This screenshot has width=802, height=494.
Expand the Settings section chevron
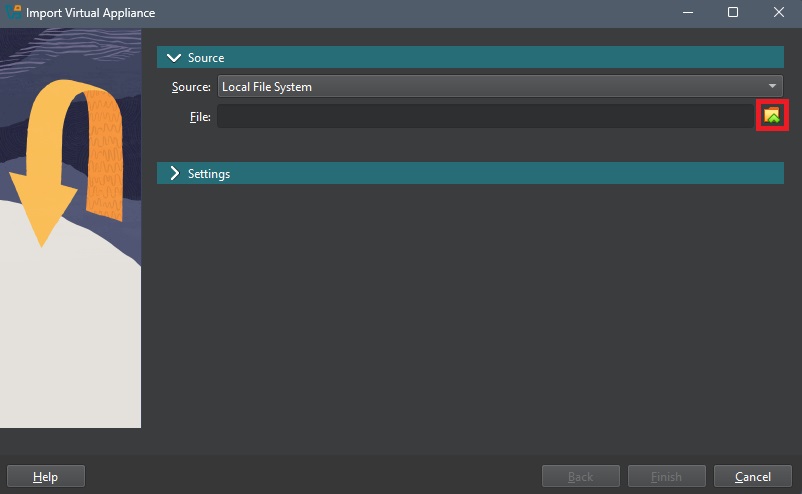coord(174,174)
